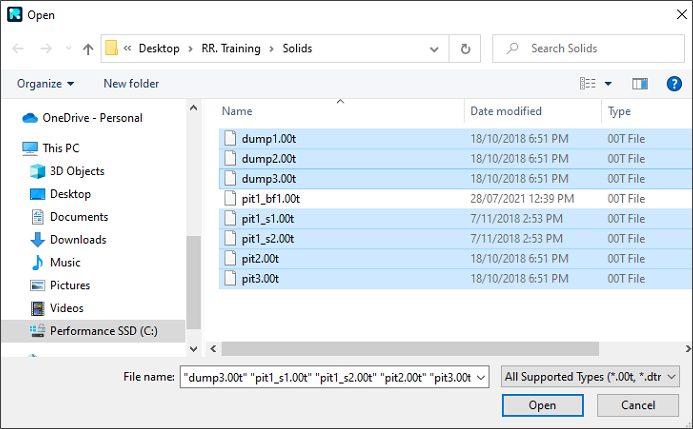This screenshot has height=429, width=693.
Task: Select the pit1_bf1.00t file
Action: [270, 198]
